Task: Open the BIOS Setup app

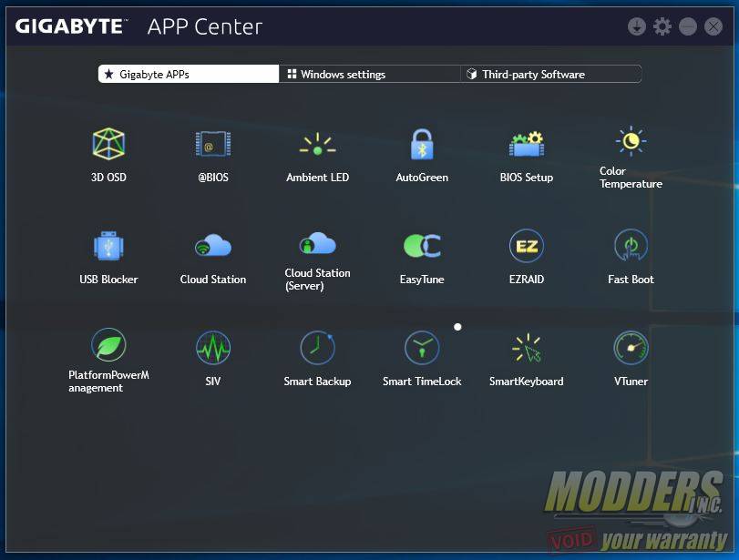Action: [x=526, y=144]
